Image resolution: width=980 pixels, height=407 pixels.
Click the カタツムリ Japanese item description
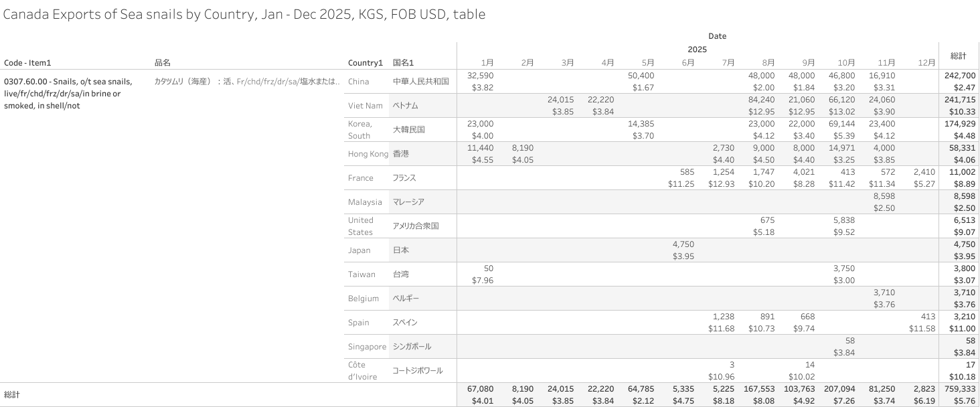click(x=248, y=82)
